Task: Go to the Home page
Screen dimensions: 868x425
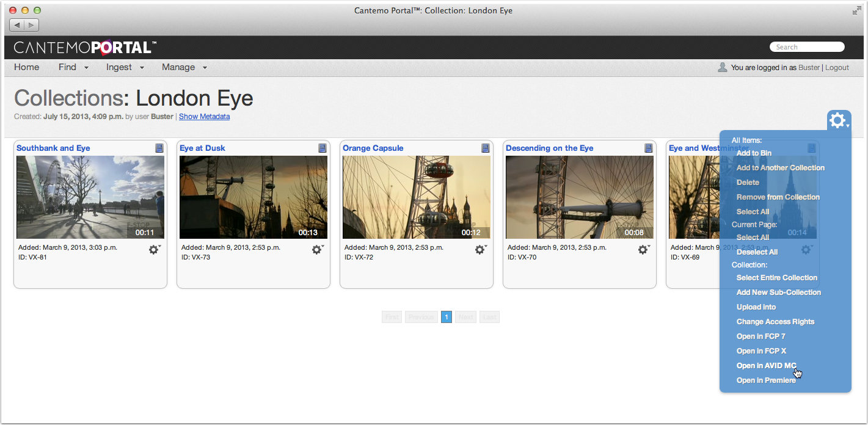Action: (x=27, y=67)
